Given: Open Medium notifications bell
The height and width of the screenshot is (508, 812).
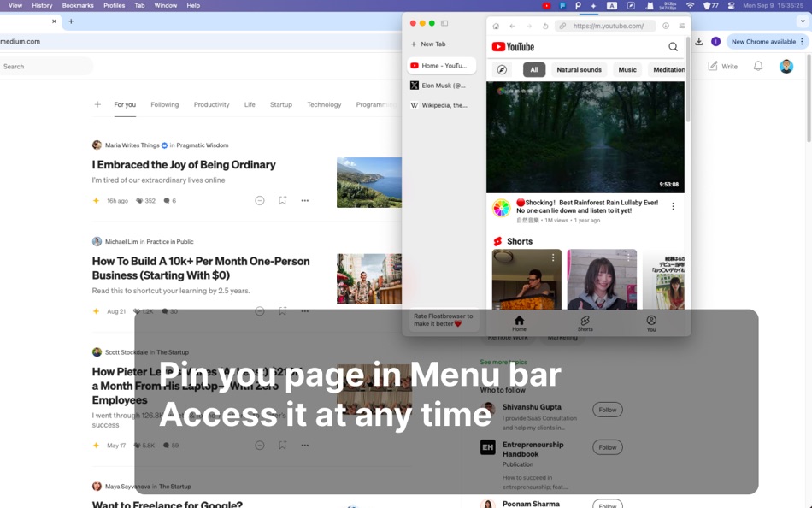Looking at the screenshot, I should (757, 67).
